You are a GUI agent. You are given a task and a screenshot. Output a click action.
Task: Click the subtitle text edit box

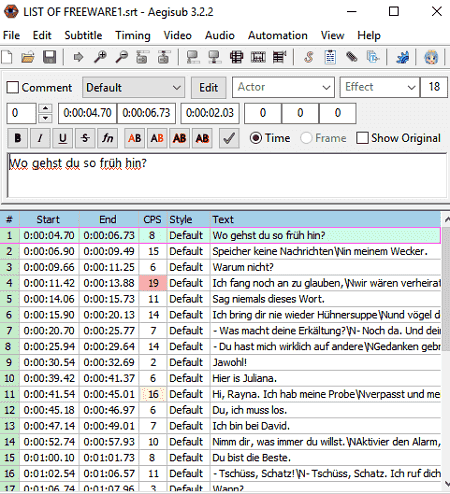click(x=227, y=175)
